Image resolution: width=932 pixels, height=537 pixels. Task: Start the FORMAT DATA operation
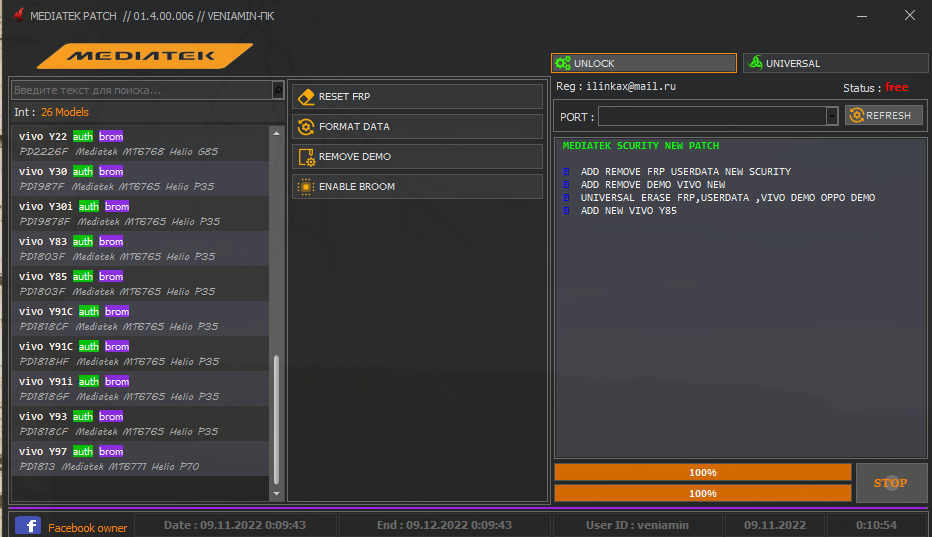(x=417, y=127)
